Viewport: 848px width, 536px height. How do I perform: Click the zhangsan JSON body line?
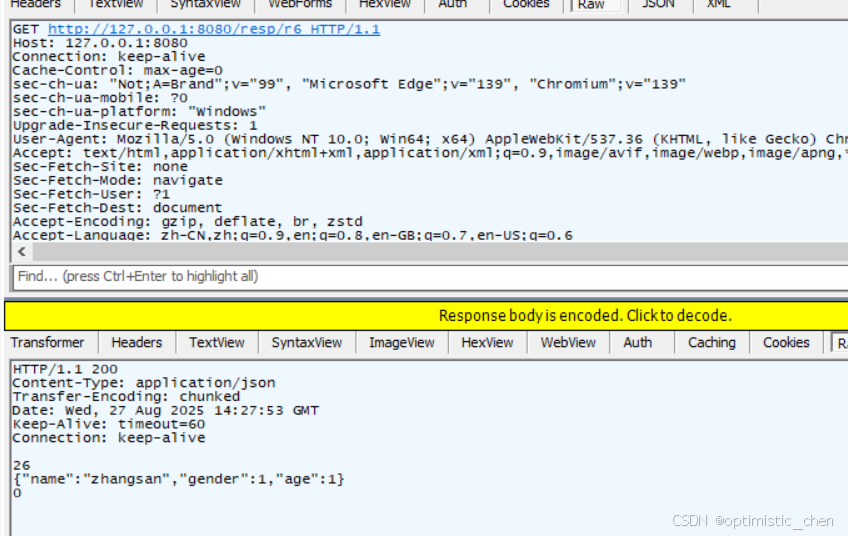pyautogui.click(x=178, y=479)
